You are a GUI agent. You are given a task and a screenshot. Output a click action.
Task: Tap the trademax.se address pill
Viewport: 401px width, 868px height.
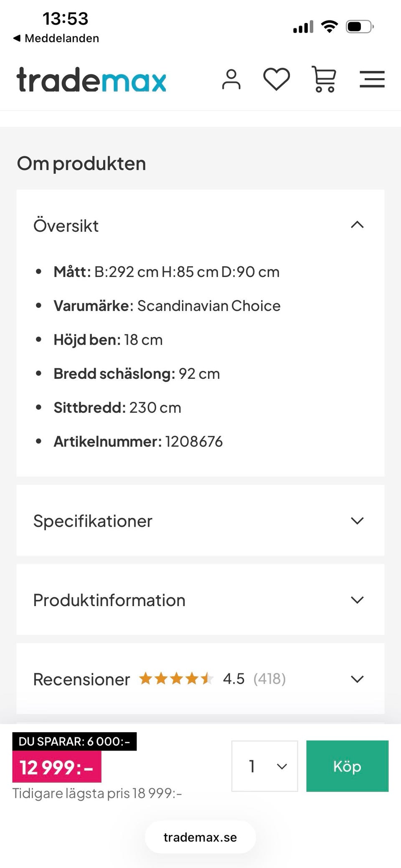[200, 837]
